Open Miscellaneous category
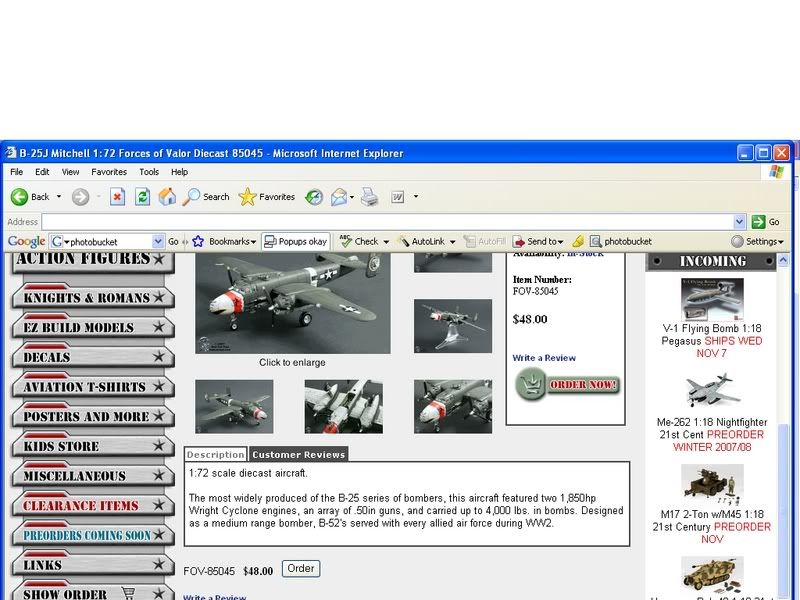Screen dimensions: 800x600 [93, 474]
